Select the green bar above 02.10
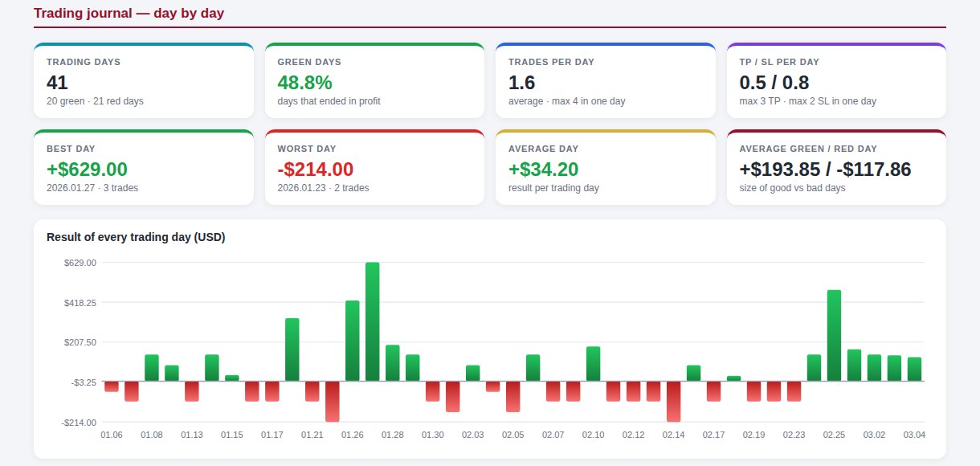Screen dimensions: 980x466 click(594, 364)
